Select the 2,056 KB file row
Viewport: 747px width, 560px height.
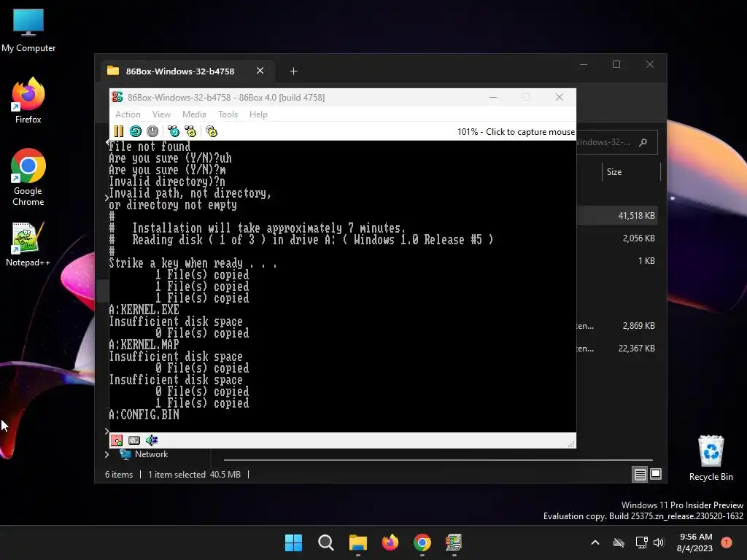click(617, 238)
